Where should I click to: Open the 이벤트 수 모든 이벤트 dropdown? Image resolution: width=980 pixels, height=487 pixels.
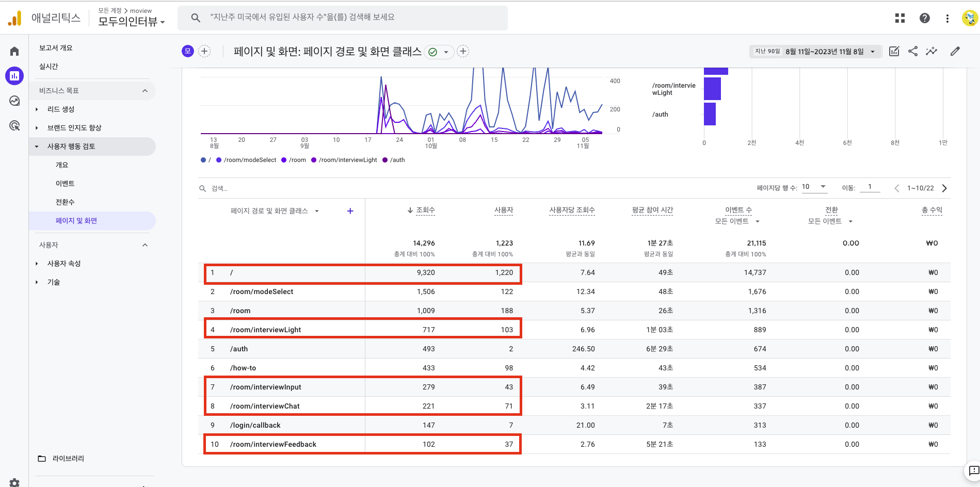pos(737,221)
